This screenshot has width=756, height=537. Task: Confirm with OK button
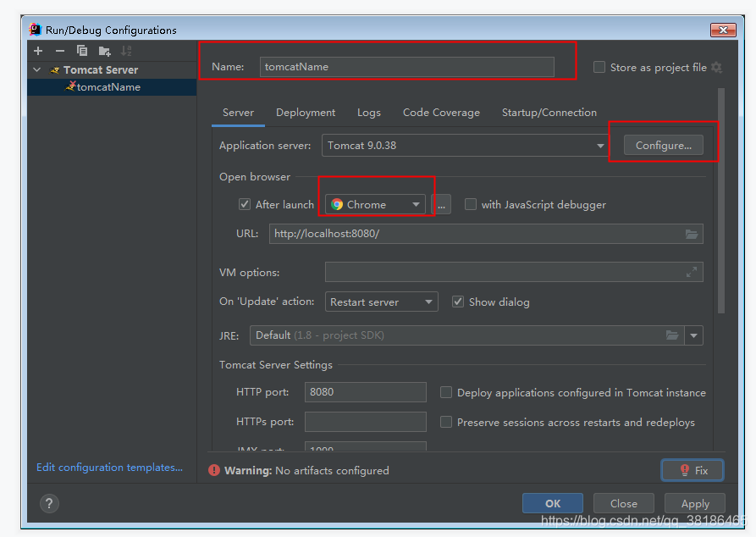(x=553, y=503)
